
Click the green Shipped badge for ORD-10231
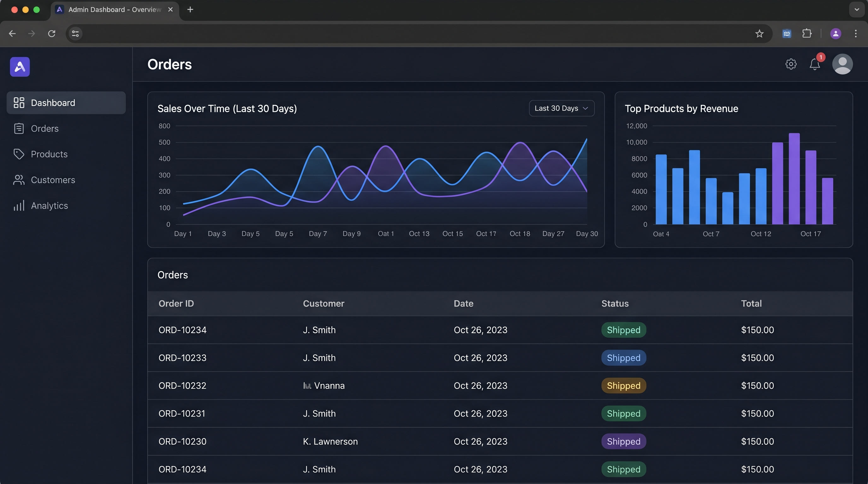click(x=624, y=414)
